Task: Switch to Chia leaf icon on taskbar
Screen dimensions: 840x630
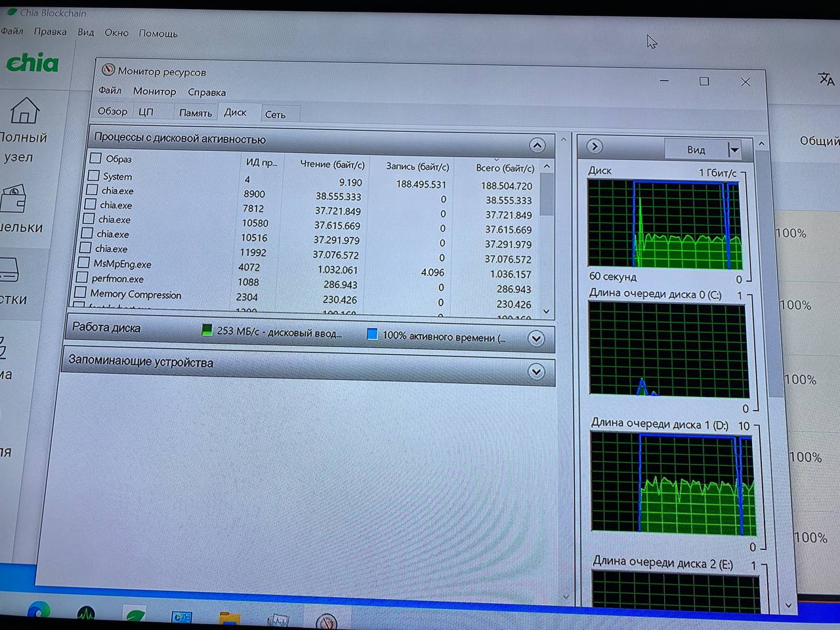Action: click(x=135, y=616)
